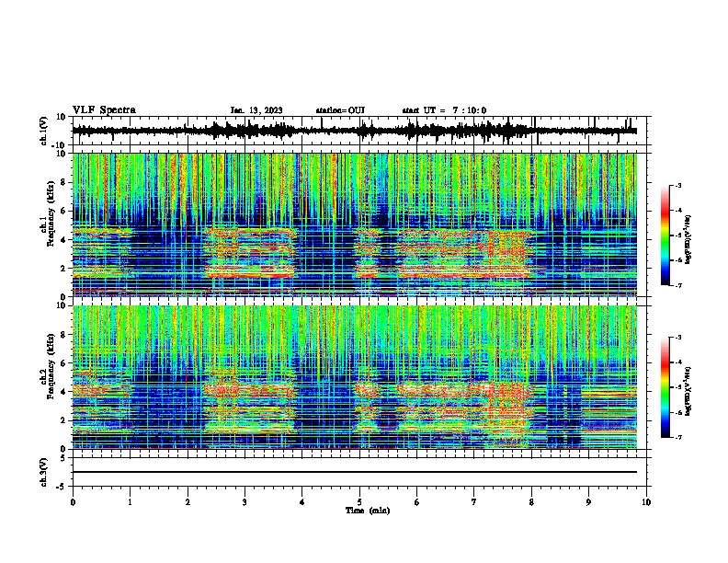
Task: Click the ch.1 spectrogram color bar
Action: 665,236
